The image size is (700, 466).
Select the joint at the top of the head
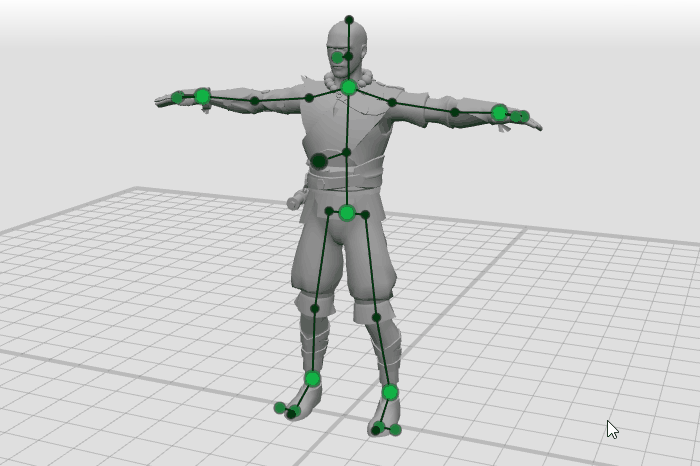point(349,20)
